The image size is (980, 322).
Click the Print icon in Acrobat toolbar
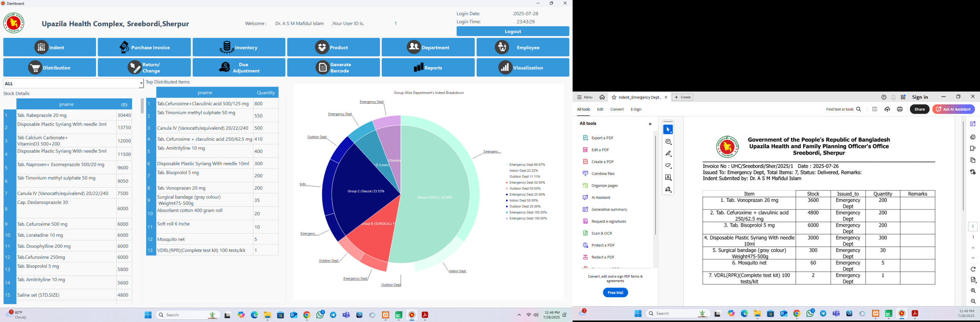point(900,110)
